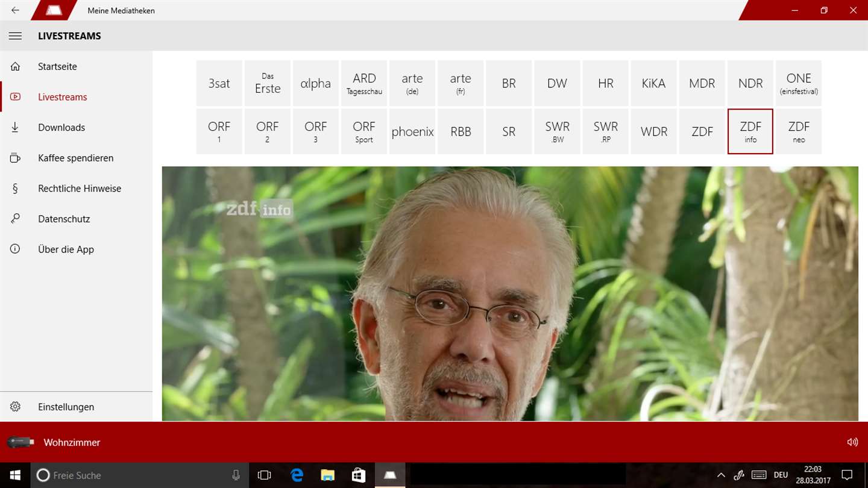This screenshot has height=488, width=868.
Task: Play ARD Tagesschau stream
Action: coord(364,83)
